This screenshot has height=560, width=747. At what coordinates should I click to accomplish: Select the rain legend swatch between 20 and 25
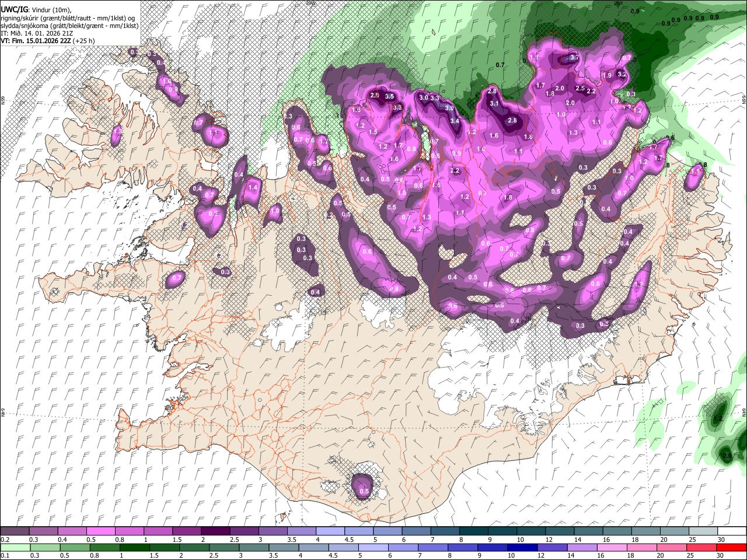672,547
